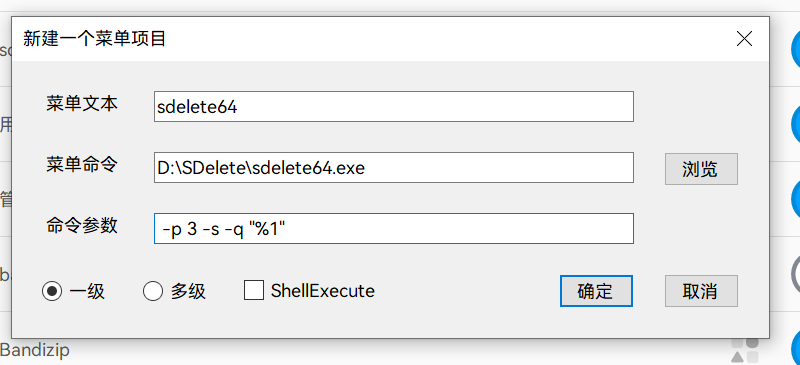
Task: Select the Bandizip entry in background list
Action: click(35, 351)
